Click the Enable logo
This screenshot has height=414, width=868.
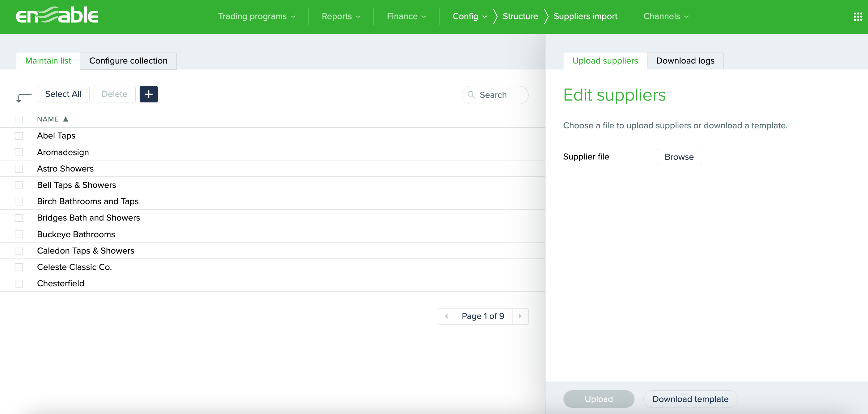(57, 15)
